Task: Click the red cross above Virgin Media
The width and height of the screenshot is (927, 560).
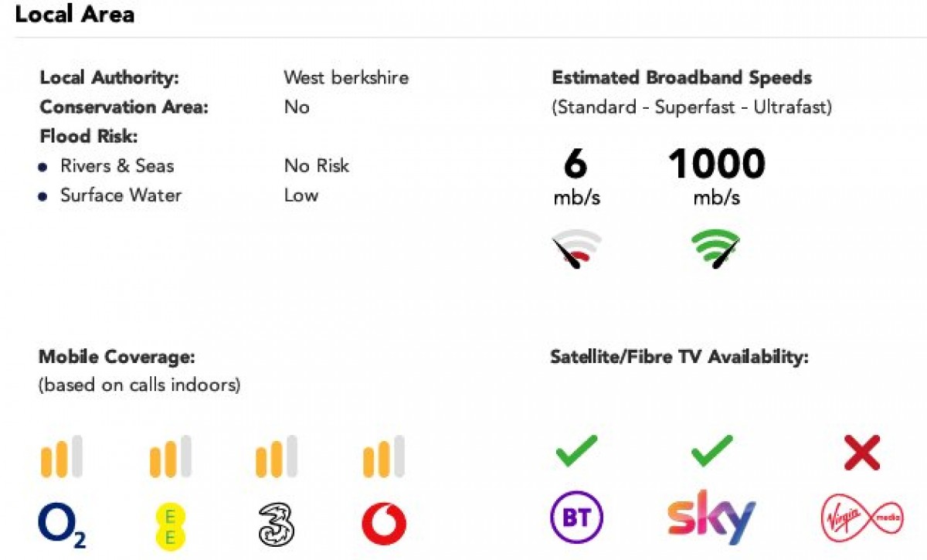Action: coord(862,453)
